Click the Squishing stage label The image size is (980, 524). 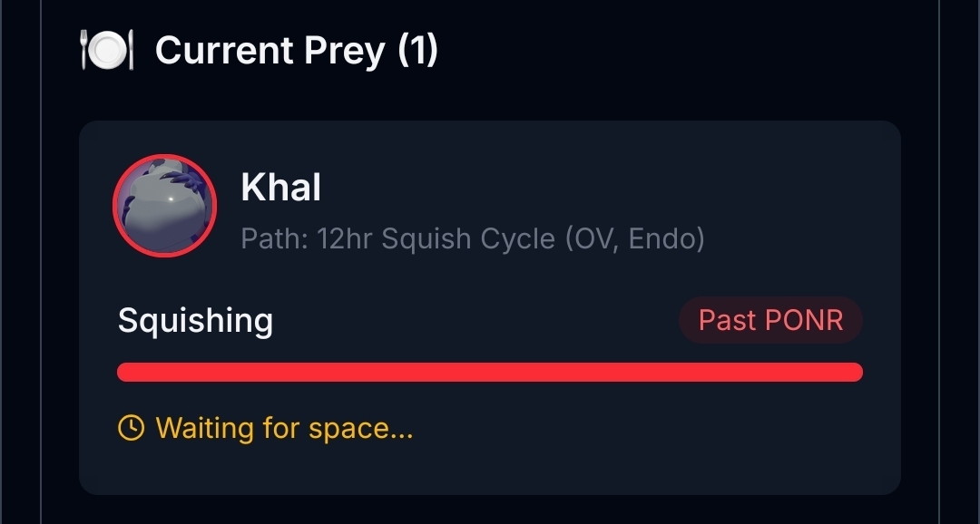tap(195, 320)
